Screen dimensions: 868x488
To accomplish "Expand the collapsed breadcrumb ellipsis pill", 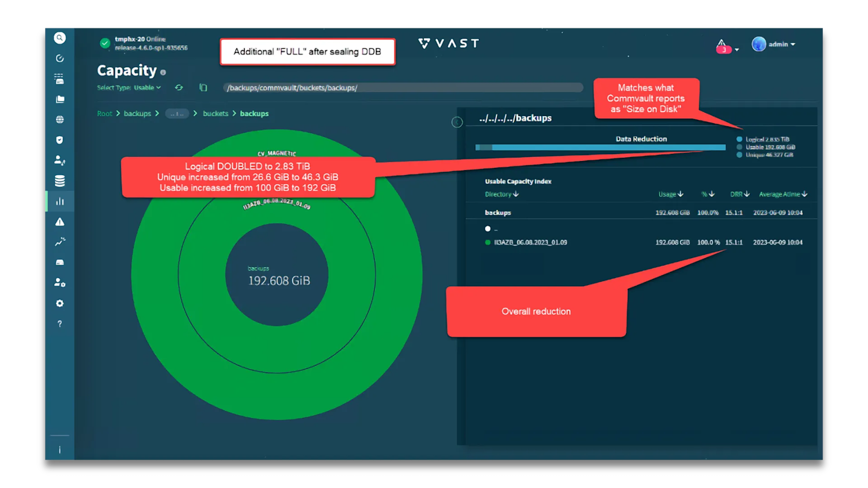I will tap(177, 113).
